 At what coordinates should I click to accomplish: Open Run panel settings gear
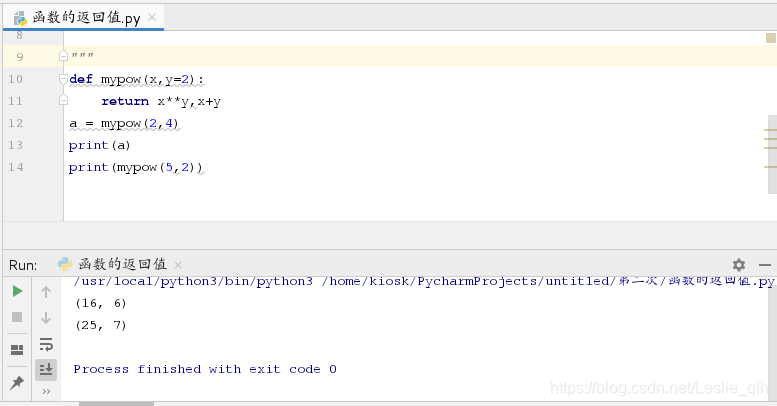point(739,265)
